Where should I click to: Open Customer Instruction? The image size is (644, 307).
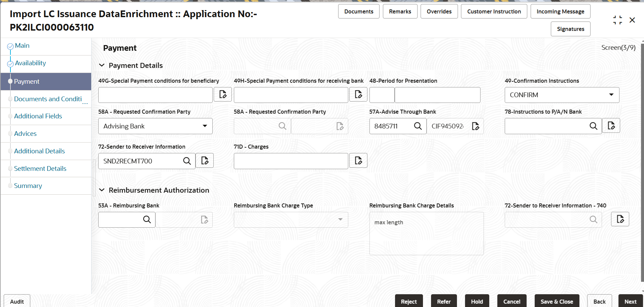(494, 11)
